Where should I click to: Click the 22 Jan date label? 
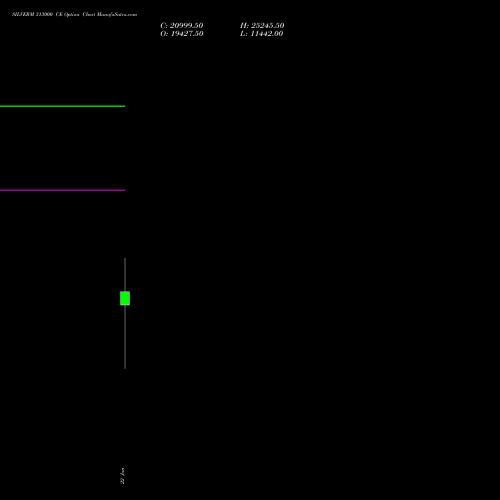[122, 476]
